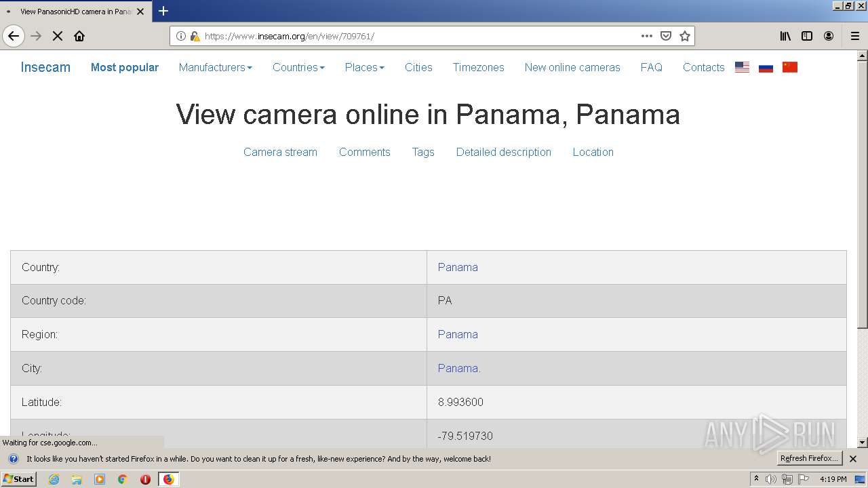Click the forward navigation arrow
The image size is (868, 488).
pyautogui.click(x=36, y=36)
